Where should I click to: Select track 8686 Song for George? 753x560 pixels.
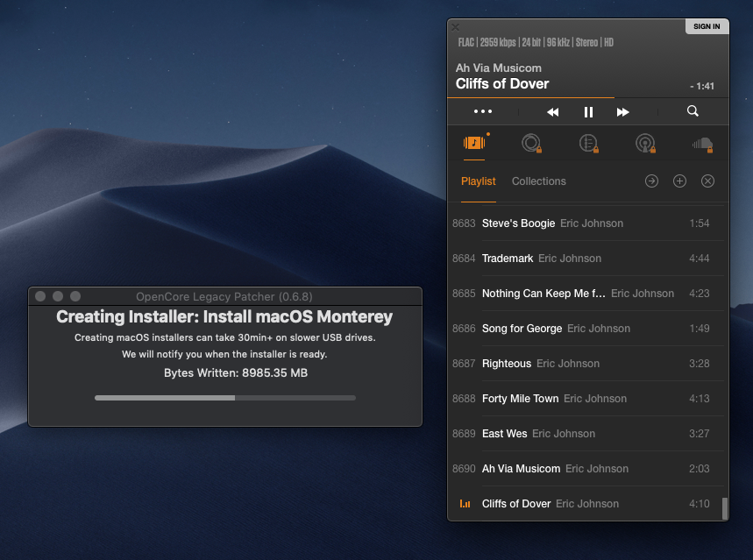(x=586, y=329)
